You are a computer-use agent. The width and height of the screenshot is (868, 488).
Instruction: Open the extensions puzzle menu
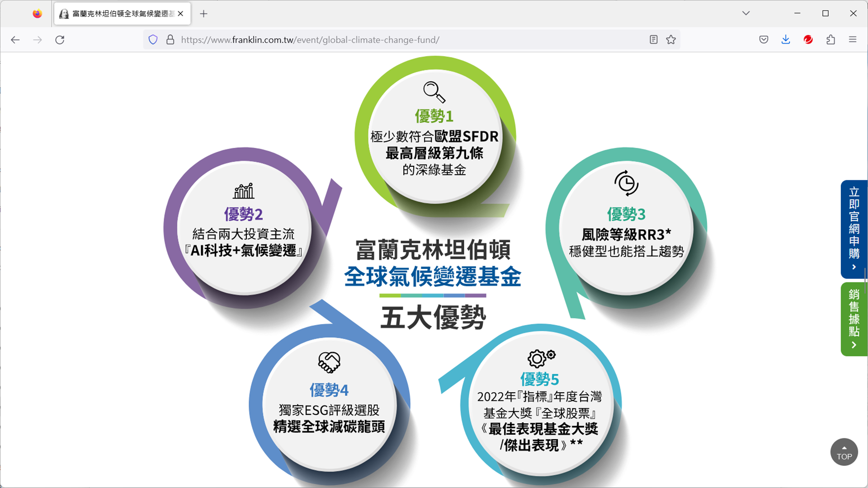[x=830, y=40]
